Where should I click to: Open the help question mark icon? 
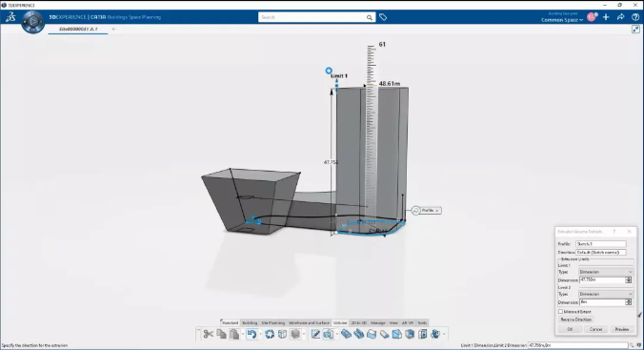click(635, 17)
